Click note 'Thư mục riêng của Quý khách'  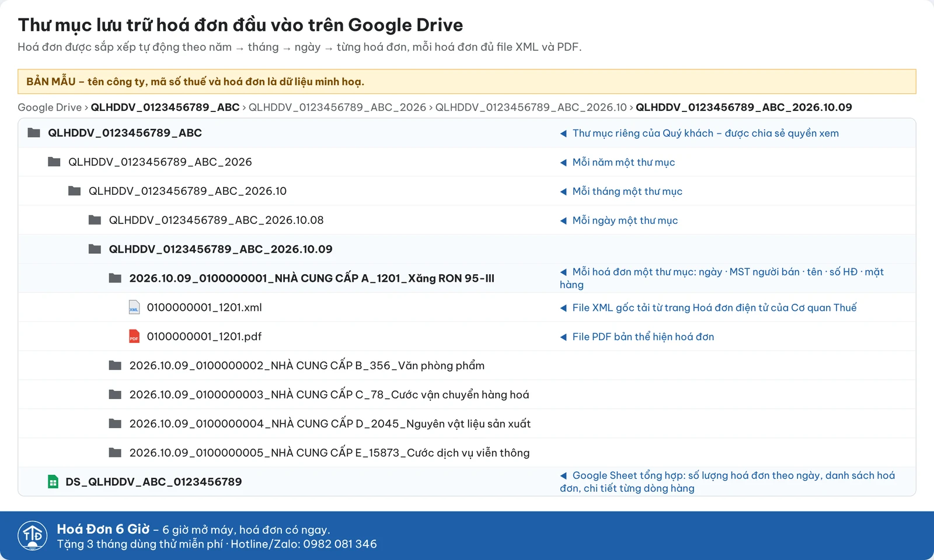click(699, 133)
